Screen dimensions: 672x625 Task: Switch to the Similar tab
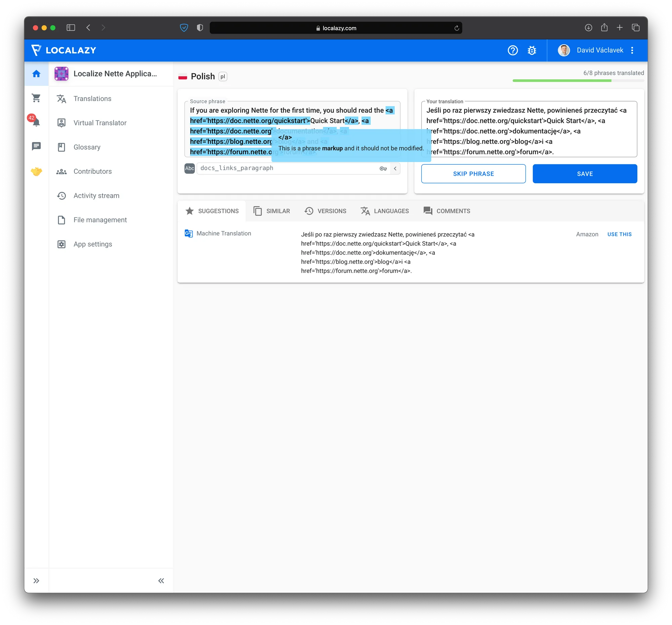pos(272,211)
